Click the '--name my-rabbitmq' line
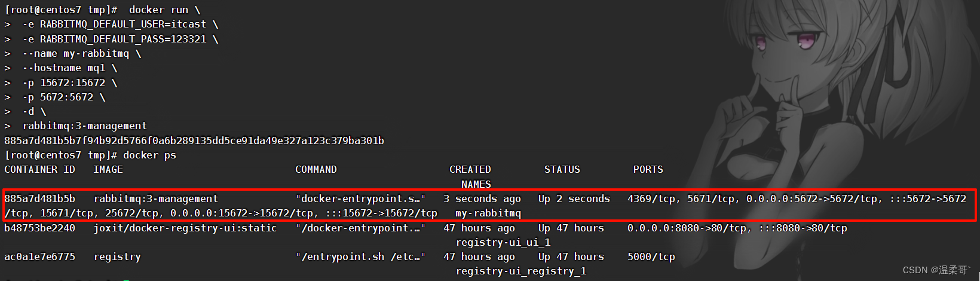 pyautogui.click(x=82, y=53)
